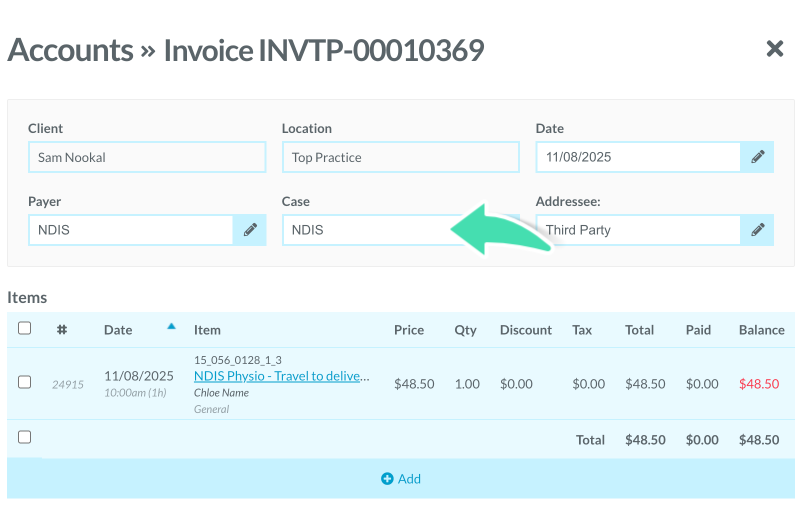This screenshot has width=801, height=506.
Task: Open NDIS Physio - Travel item link
Action: pos(281,376)
